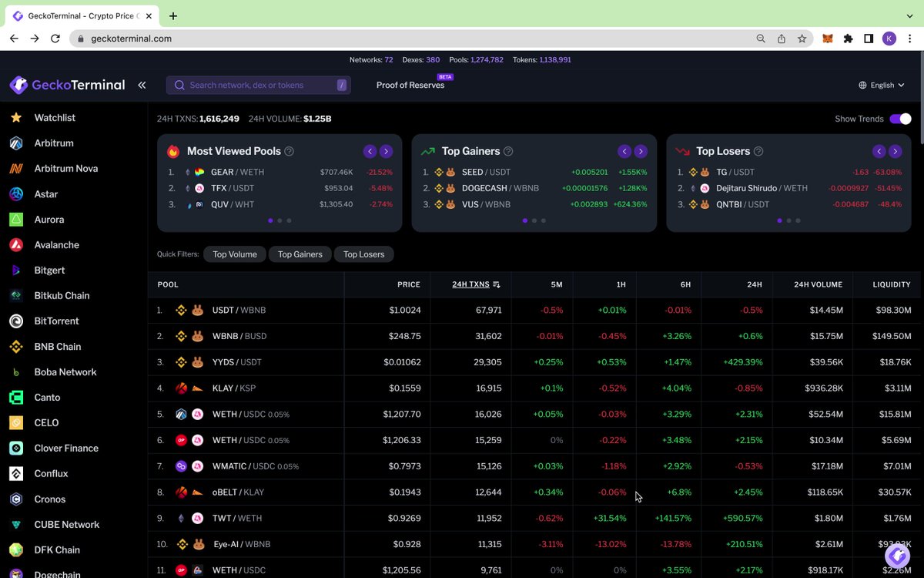Open the MetaMask fox extension
The image size is (924, 578).
[x=828, y=39]
